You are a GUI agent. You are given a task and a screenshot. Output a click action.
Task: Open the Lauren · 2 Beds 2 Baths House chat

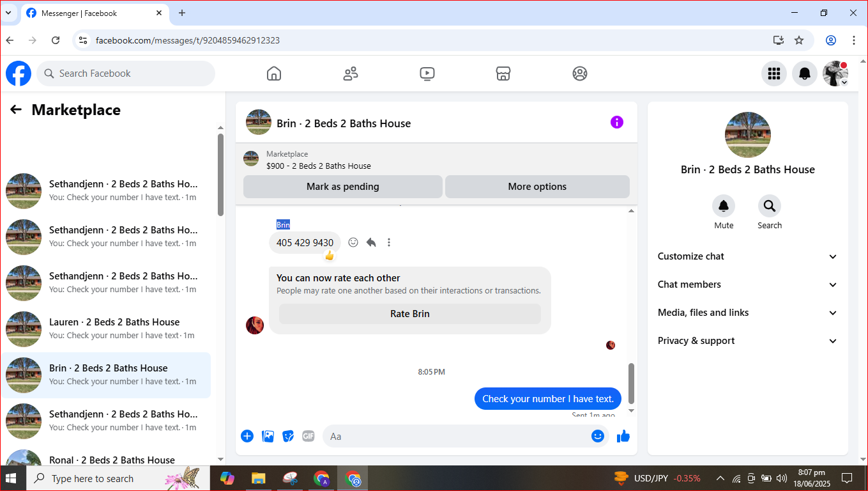coord(105,329)
